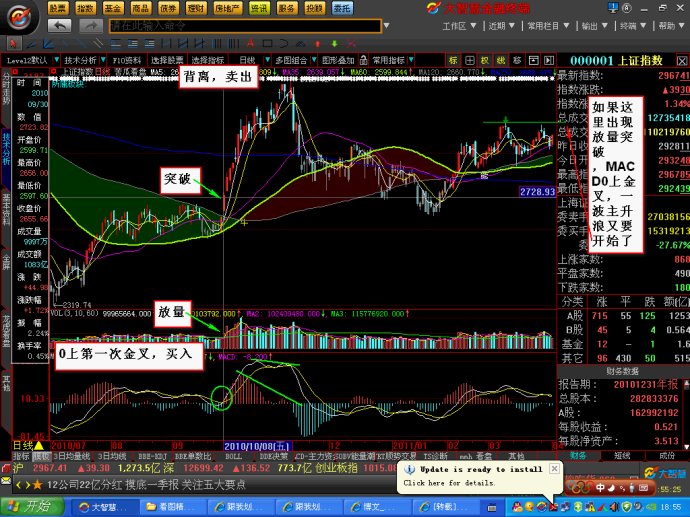Click the financial data panel scrollbar
690x517 pixels.
tap(686, 414)
